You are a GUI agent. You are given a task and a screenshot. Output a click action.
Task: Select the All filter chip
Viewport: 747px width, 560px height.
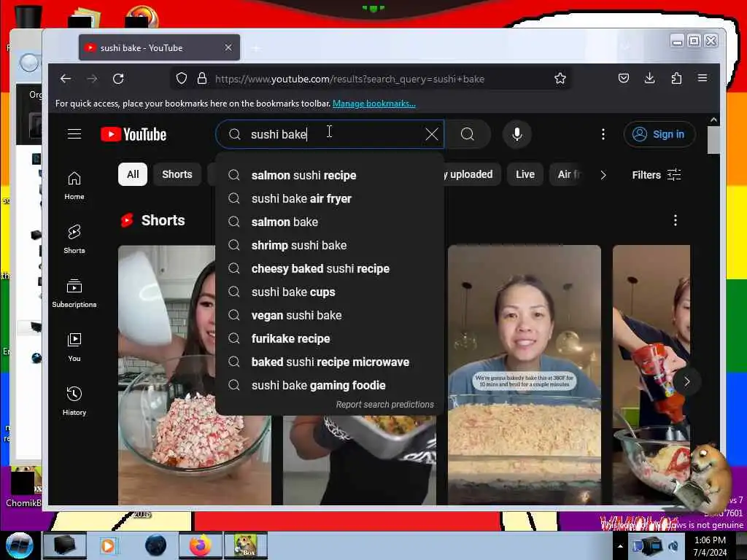tap(133, 174)
